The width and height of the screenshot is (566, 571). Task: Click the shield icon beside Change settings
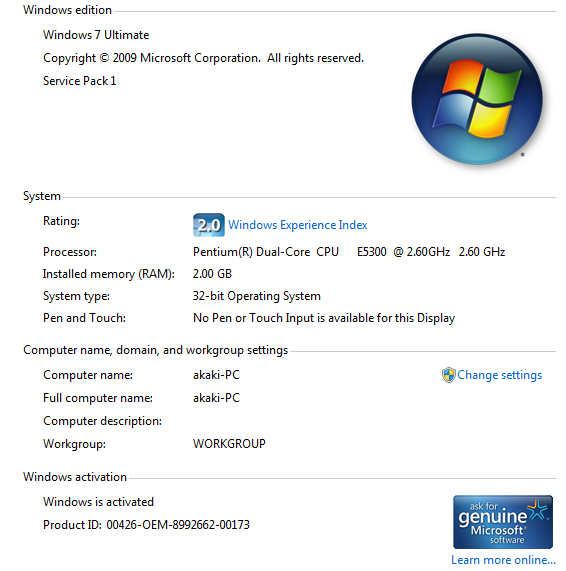[448, 375]
